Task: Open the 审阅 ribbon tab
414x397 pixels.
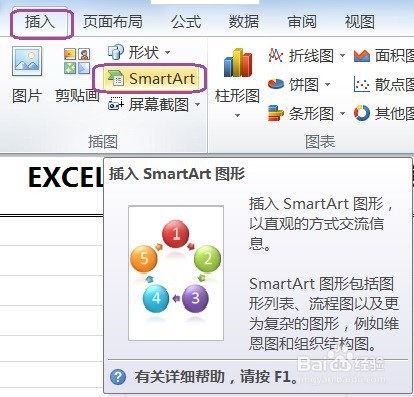Action: tap(302, 22)
